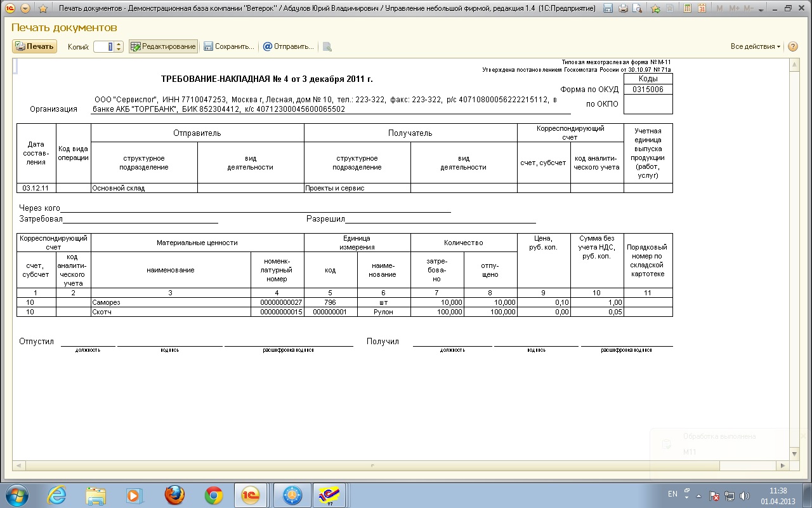Click the vertical scrollbar down arrow

coord(794,454)
